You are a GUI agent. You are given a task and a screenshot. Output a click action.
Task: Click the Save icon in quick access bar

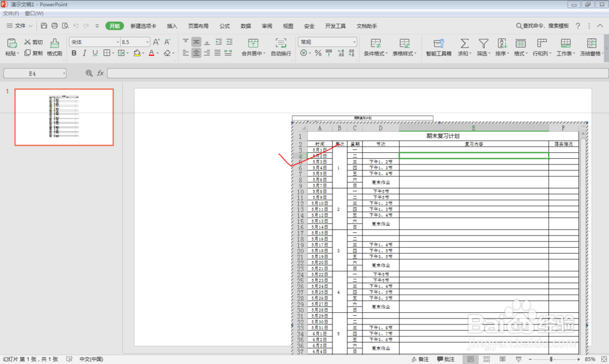(x=44, y=26)
